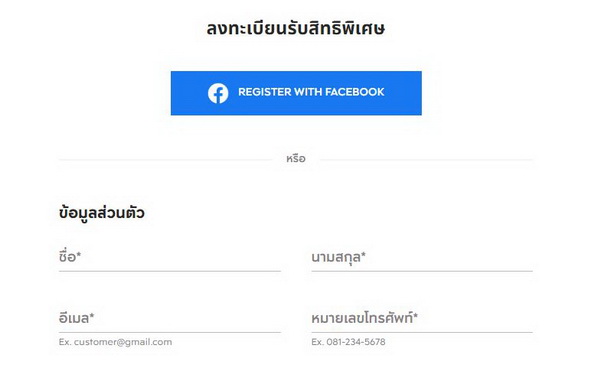Focus the ชื่อ first name field

coord(170,257)
